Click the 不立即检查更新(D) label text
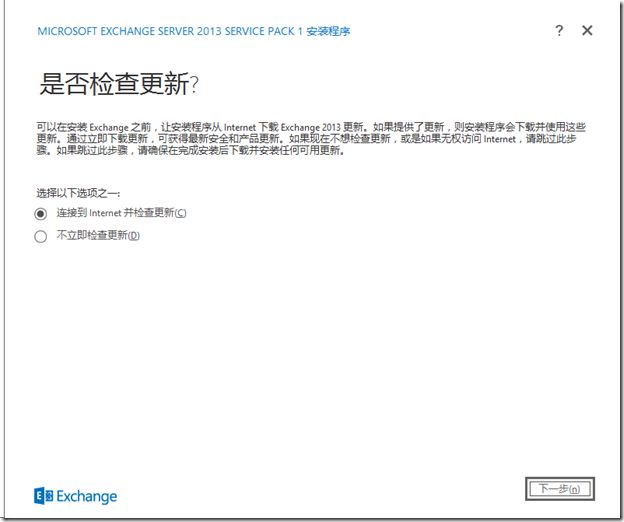Screen dimensions: 624x522 coord(98,235)
